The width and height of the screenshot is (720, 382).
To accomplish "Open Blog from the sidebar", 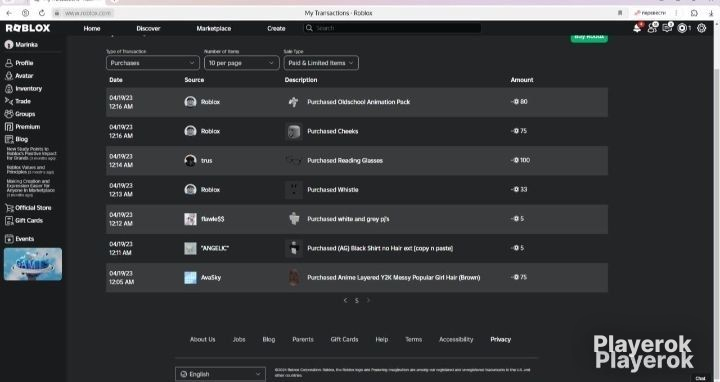I will (22, 139).
